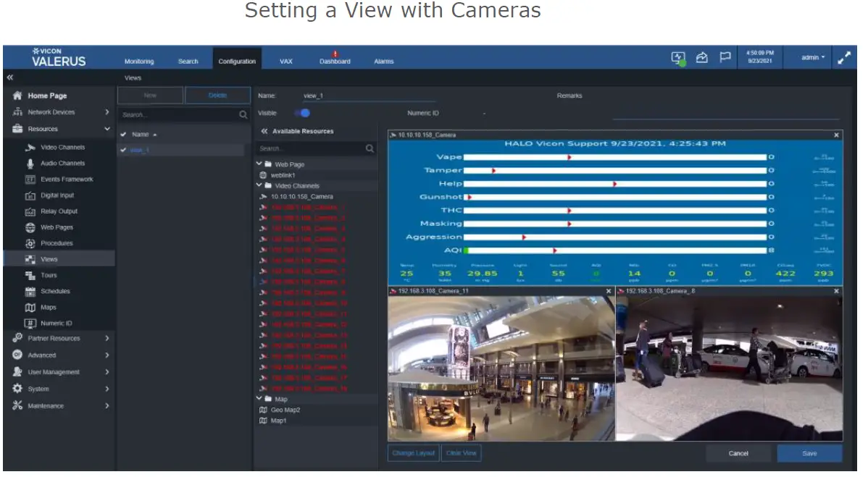Toggle the select-all check beside Name header
This screenshot has height=477, width=868.
(123, 135)
